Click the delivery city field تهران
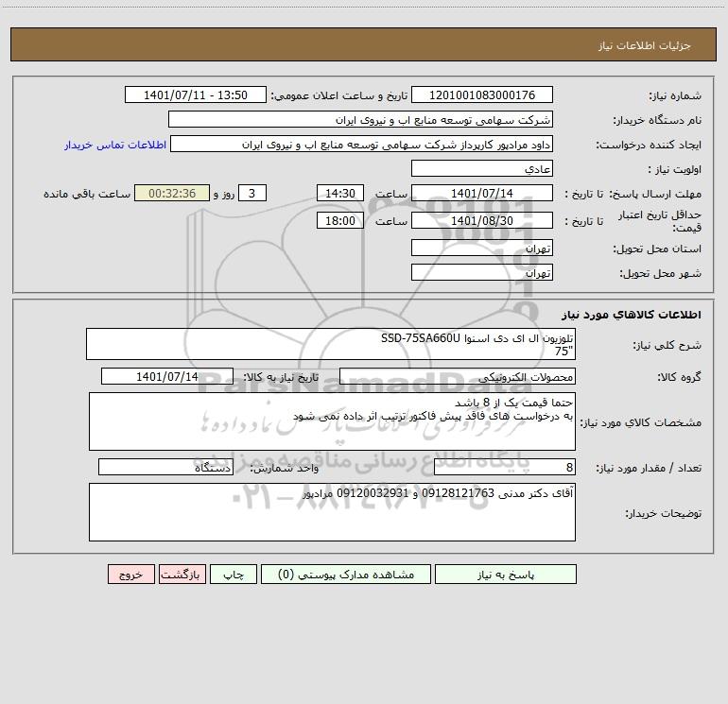The height and width of the screenshot is (704, 728). (482, 272)
